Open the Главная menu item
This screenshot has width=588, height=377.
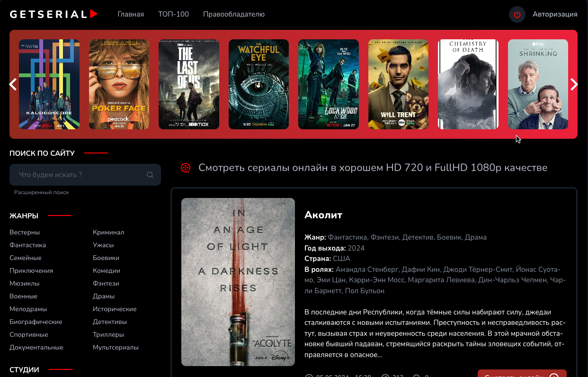click(130, 14)
